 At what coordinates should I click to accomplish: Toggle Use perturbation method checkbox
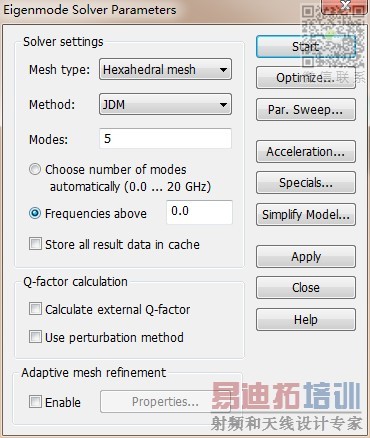tap(35, 337)
